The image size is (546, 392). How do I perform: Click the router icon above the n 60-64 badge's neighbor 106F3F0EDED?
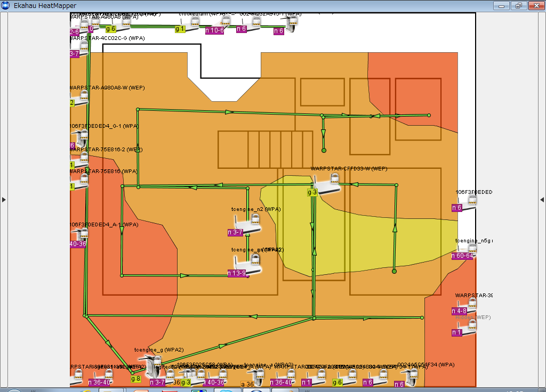point(467,202)
